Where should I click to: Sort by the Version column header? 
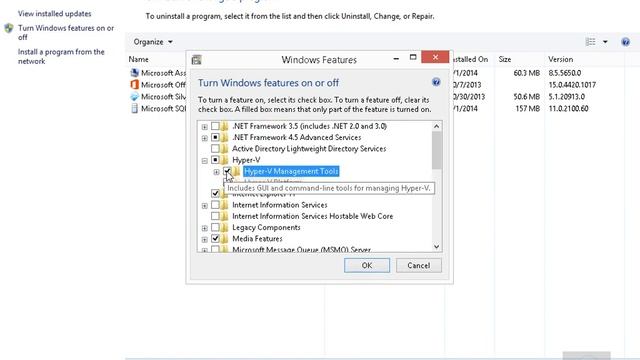click(x=560, y=59)
